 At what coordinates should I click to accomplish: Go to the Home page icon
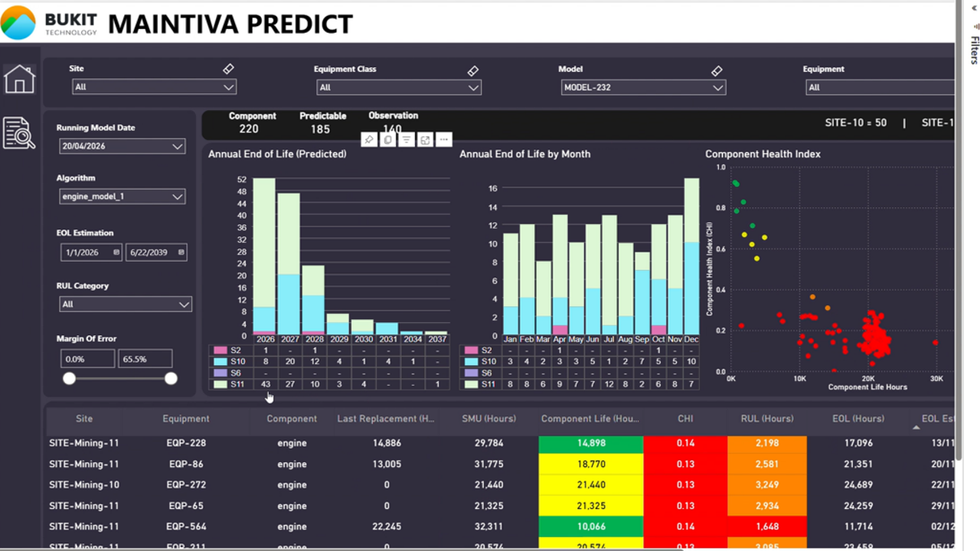tap(19, 79)
